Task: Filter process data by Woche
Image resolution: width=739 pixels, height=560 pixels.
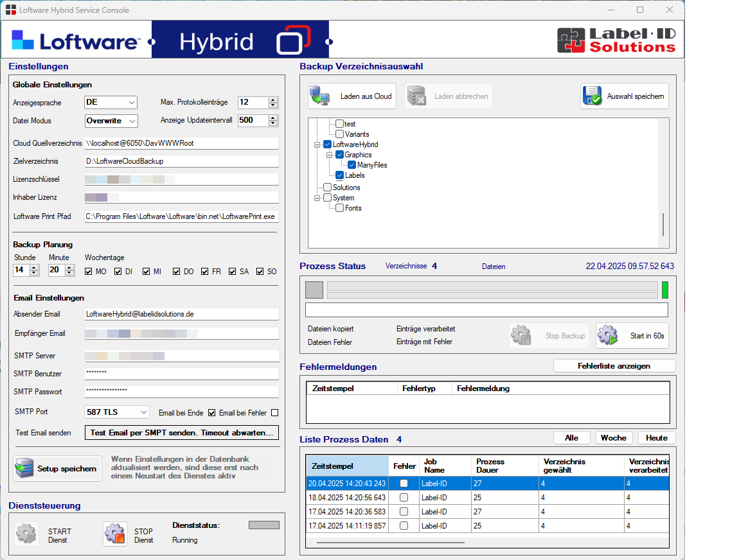Action: 614,437
